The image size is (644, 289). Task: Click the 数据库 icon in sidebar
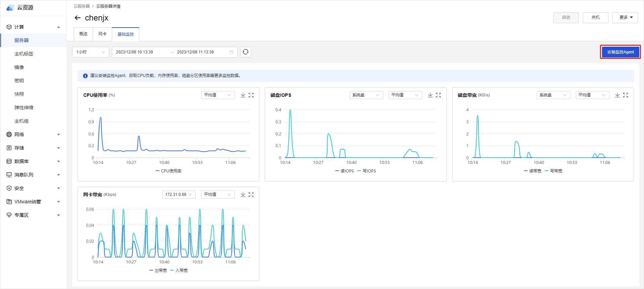tap(9, 161)
